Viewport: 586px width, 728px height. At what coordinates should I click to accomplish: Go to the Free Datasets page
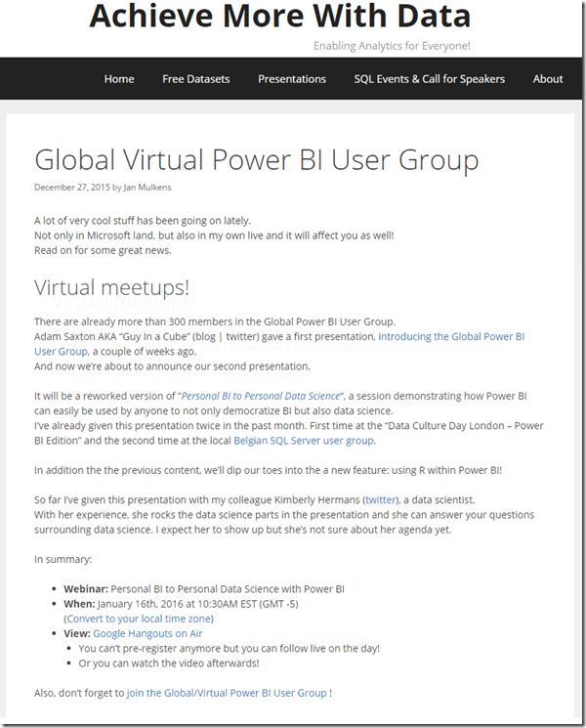pos(195,79)
